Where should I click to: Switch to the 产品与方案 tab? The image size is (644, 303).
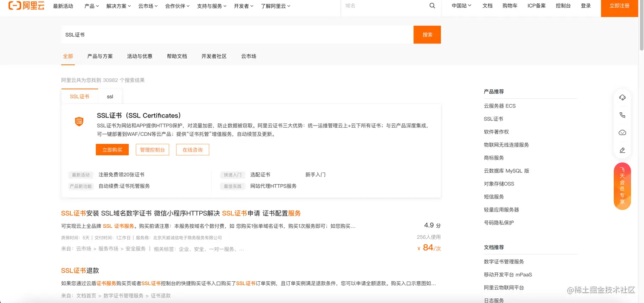(x=100, y=56)
